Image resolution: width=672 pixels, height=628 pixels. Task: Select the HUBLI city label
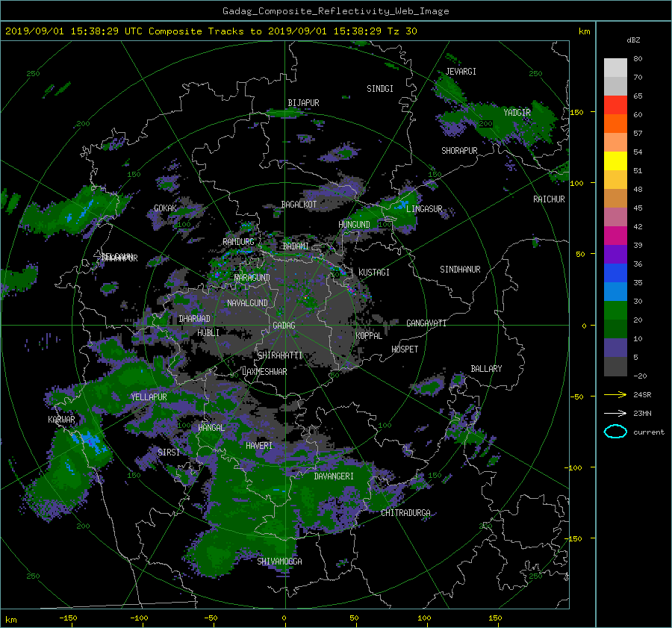208,333
